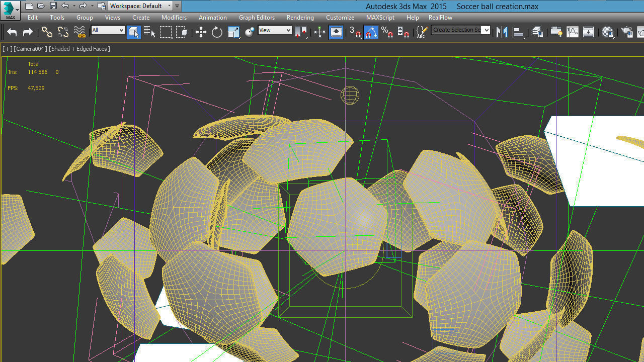Click the quick access Undo arrow
Screen dimensions: 644x362
click(x=65, y=6)
